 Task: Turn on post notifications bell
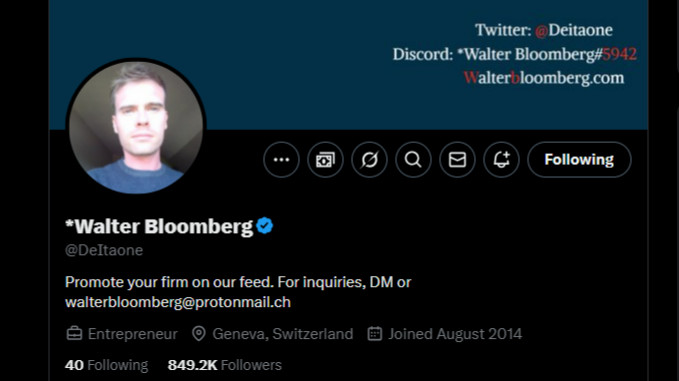(501, 160)
